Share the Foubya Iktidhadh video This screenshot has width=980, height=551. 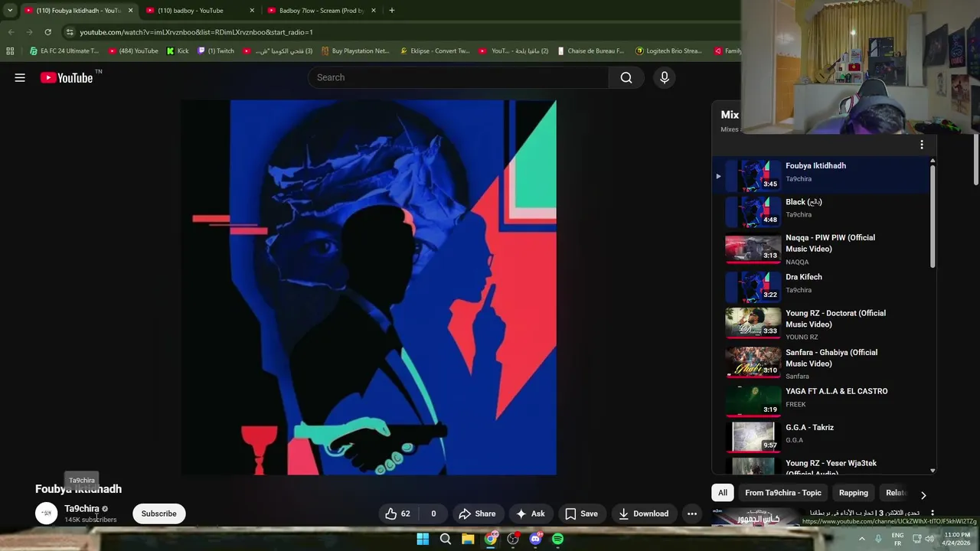[x=477, y=514]
